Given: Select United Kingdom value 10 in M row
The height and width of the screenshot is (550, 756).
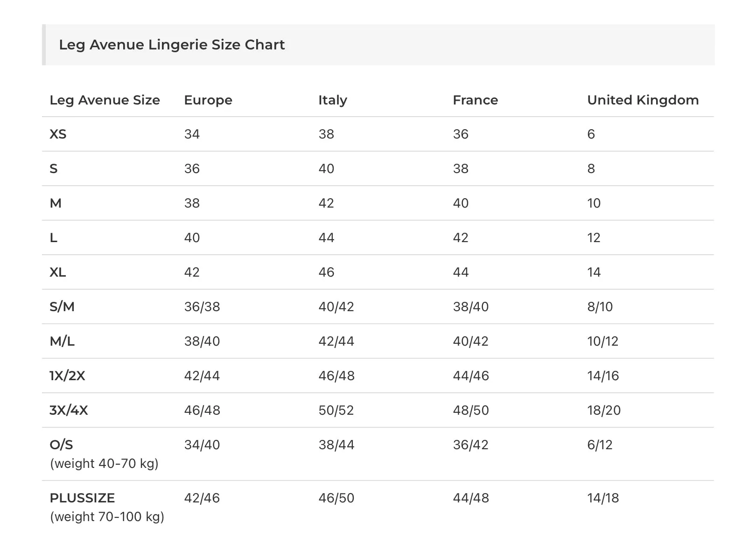Looking at the screenshot, I should 594,203.
